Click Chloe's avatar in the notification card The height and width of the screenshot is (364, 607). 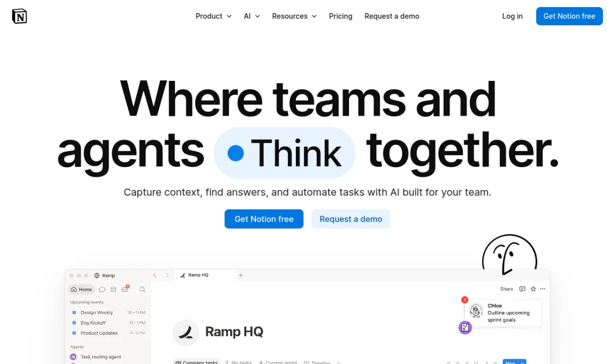pos(476,311)
